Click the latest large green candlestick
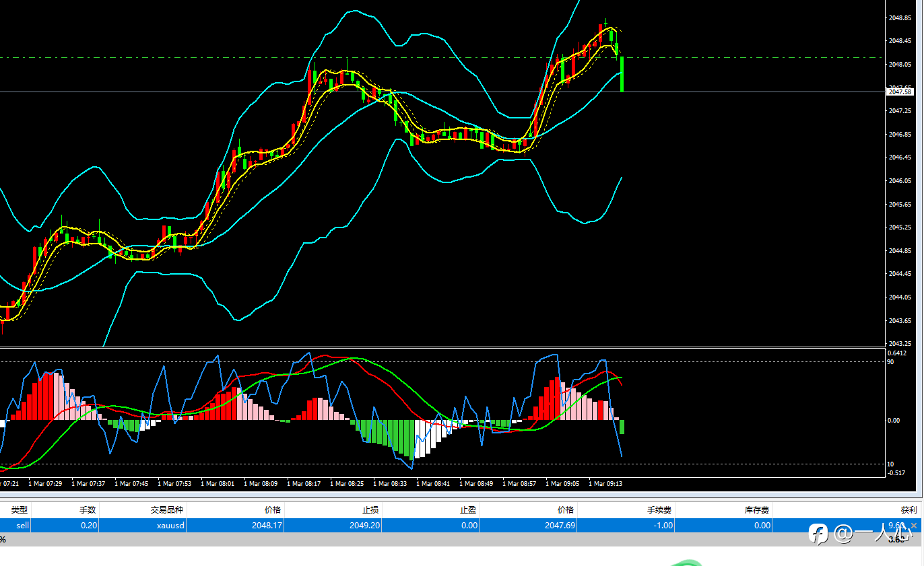 [622, 74]
